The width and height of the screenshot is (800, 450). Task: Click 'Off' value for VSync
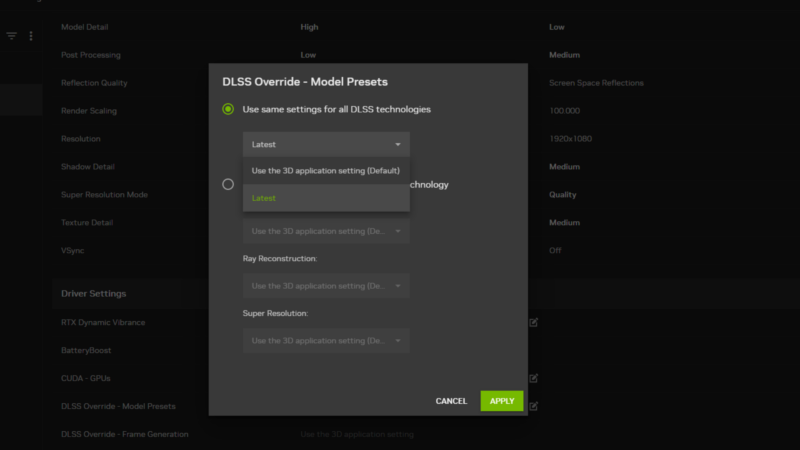(555, 251)
